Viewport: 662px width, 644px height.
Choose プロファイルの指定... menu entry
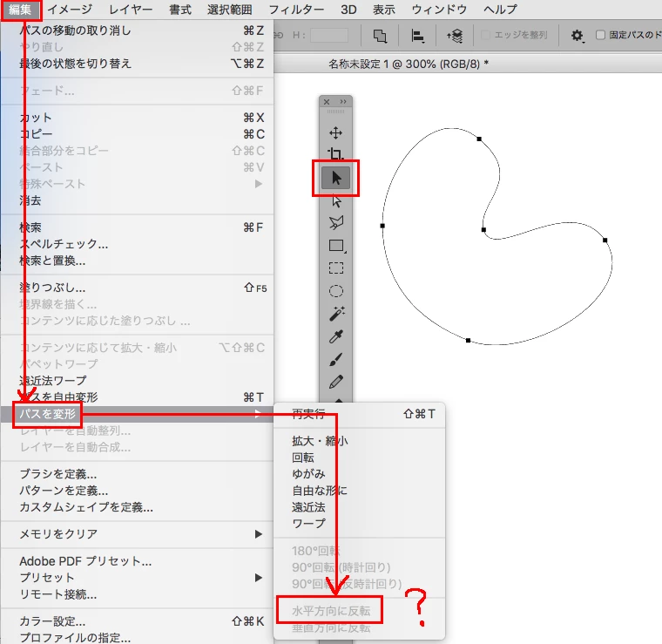click(138, 637)
